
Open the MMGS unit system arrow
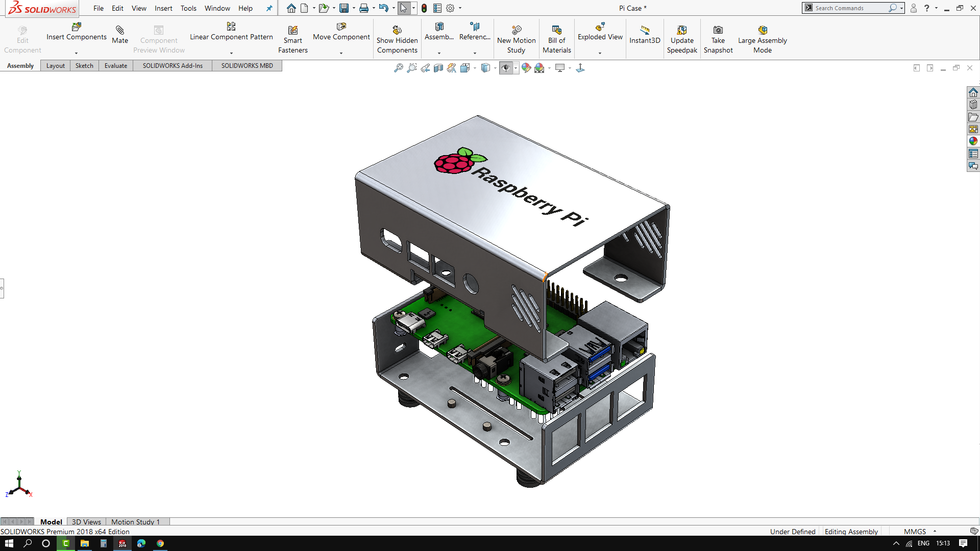pyautogui.click(x=935, y=531)
